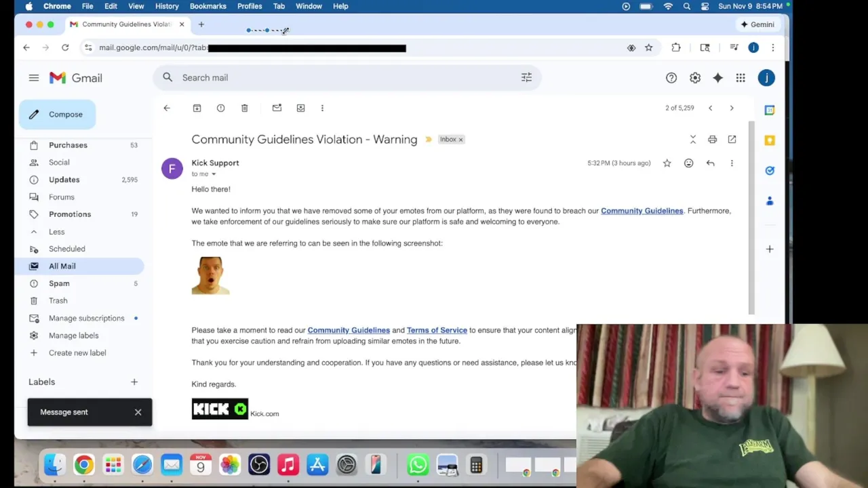Viewport: 868px width, 488px height.
Task: Open Chrome Profiles menu
Action: [x=250, y=6]
